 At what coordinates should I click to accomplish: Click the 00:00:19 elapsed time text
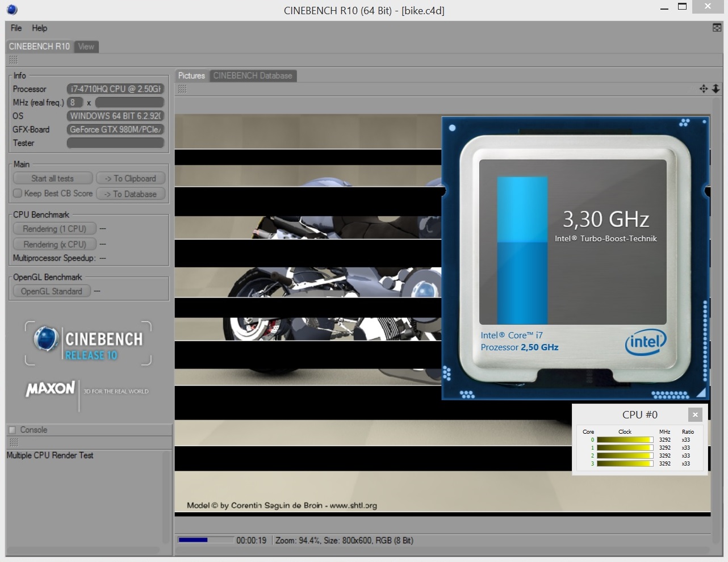tap(252, 540)
